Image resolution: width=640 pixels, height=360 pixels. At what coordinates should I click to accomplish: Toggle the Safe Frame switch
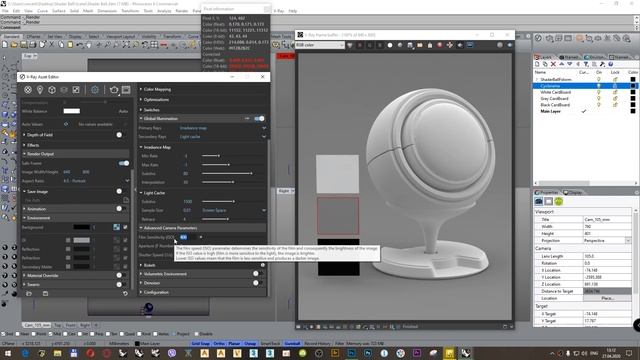(124, 163)
